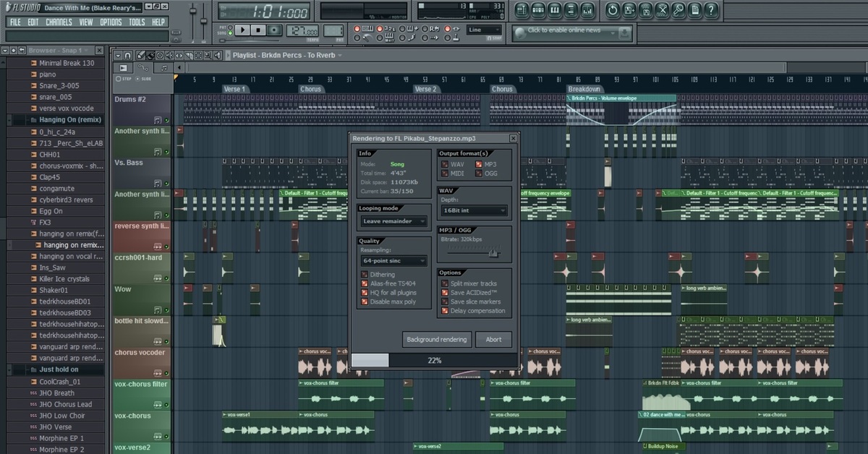The image size is (868, 454).
Task: Click the help question mark icon
Action: (x=712, y=11)
